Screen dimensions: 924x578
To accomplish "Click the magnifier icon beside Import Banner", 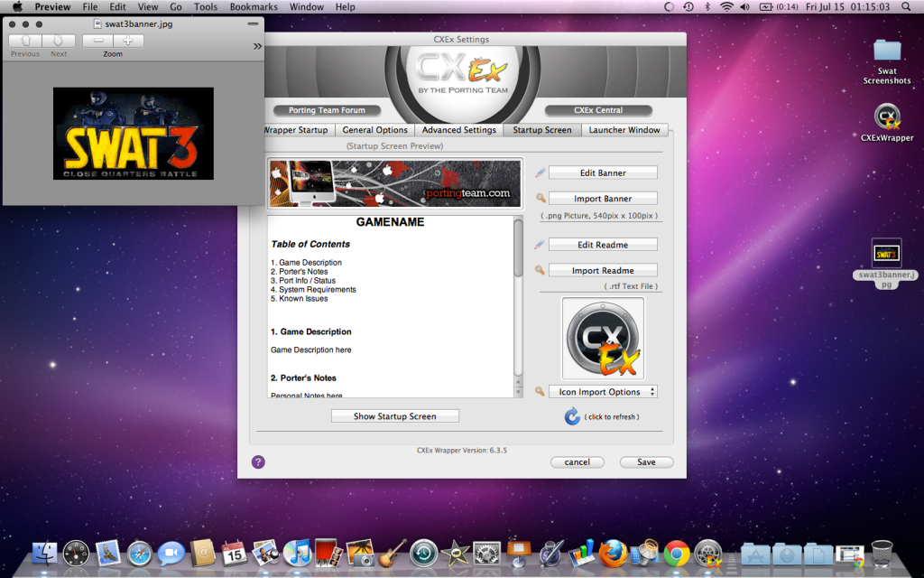I will click(x=541, y=198).
